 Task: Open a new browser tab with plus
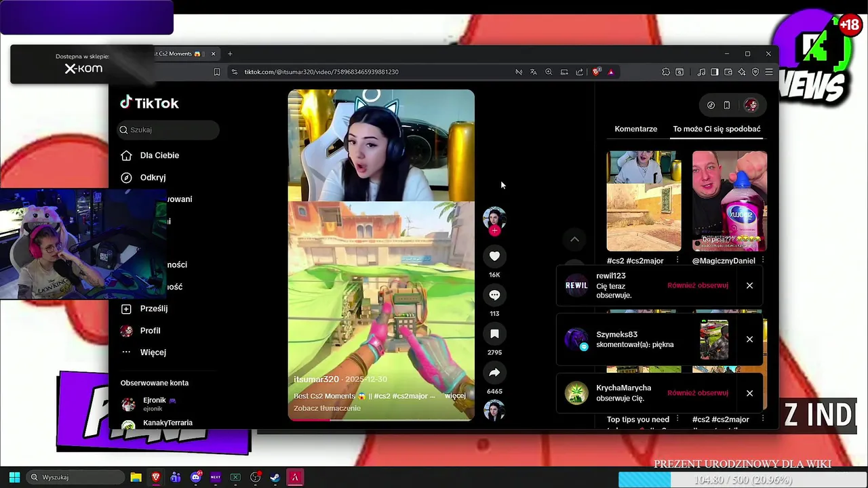click(x=230, y=54)
